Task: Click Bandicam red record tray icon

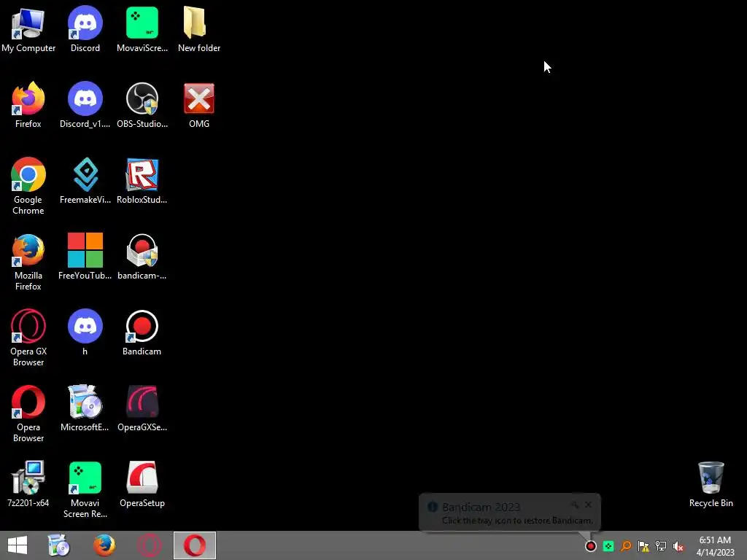Action: point(591,546)
